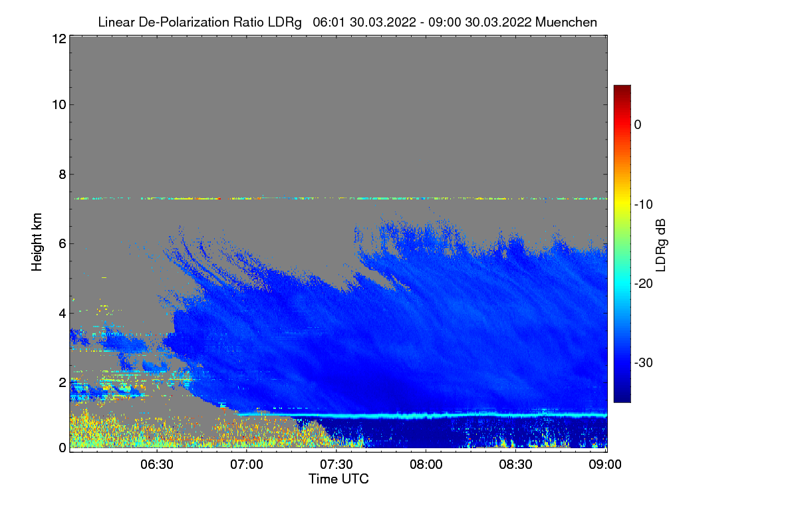Click the height tick label '10'
The image size is (798, 532).
(x=59, y=104)
